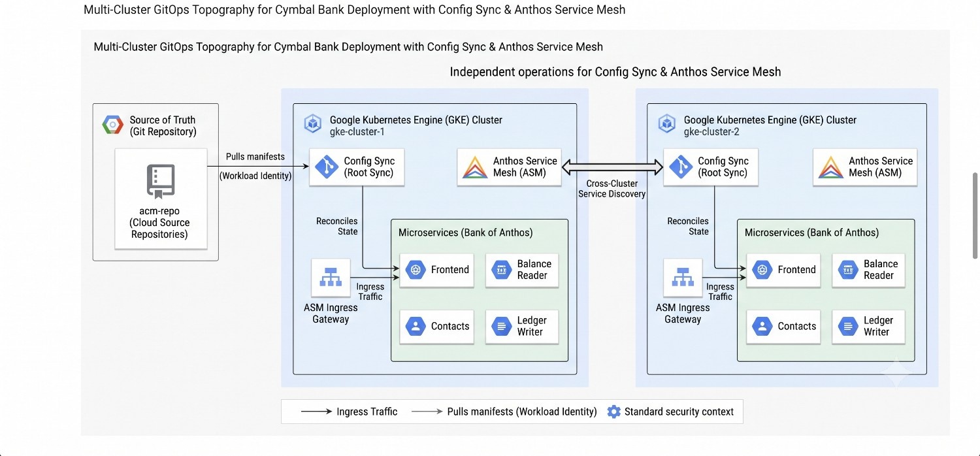This screenshot has height=456, width=980.
Task: Click the Ledger Writer icon in gke-cluster-1
Action: pos(501,327)
